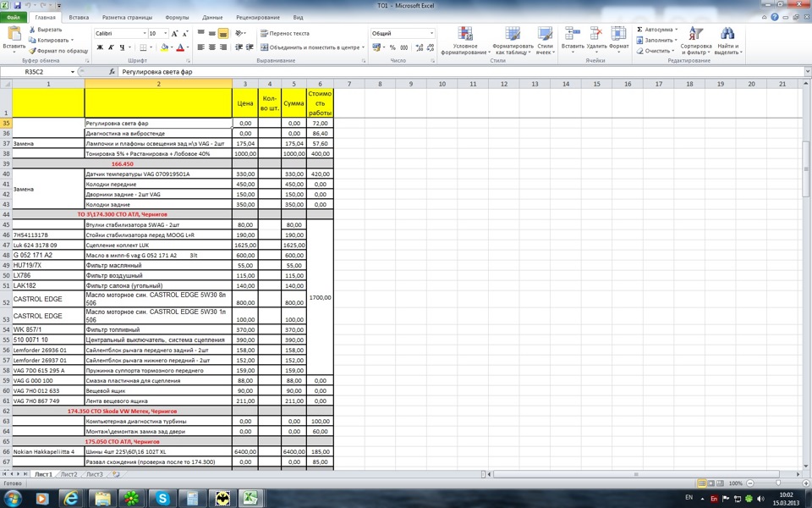Apply thousands separator (000) format
Screen dimensions: 812x508
click(404, 47)
